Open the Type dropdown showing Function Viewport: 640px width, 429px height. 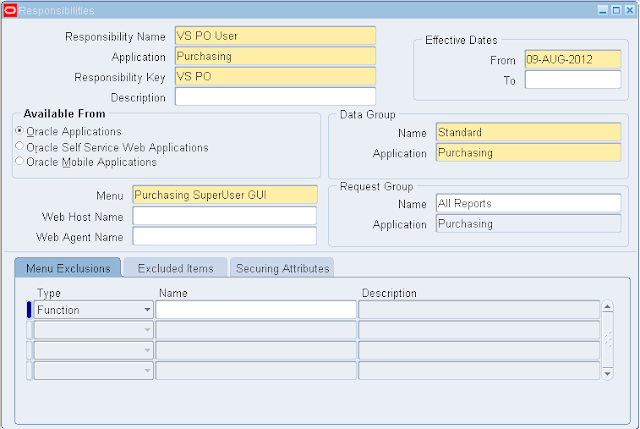pos(93,310)
